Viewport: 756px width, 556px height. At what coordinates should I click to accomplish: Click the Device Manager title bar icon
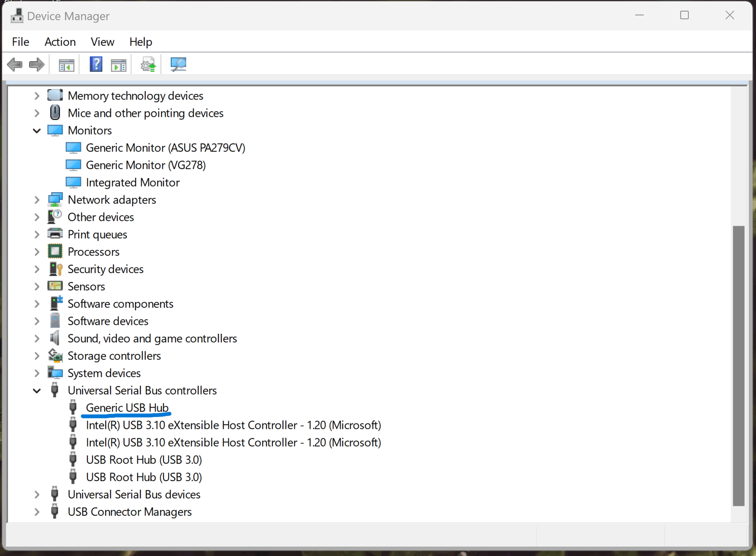coord(17,15)
